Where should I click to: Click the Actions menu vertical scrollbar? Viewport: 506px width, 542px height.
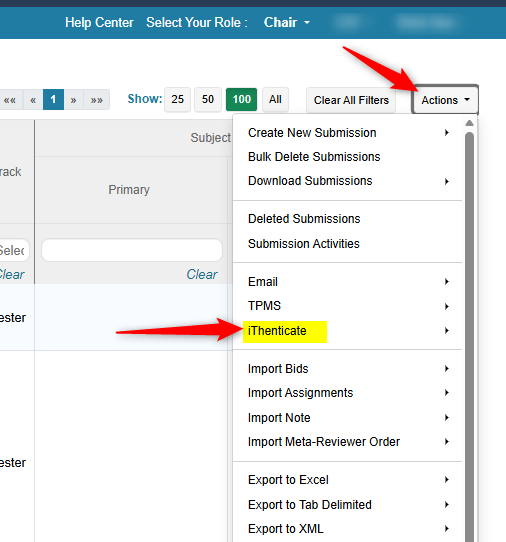coord(469,335)
